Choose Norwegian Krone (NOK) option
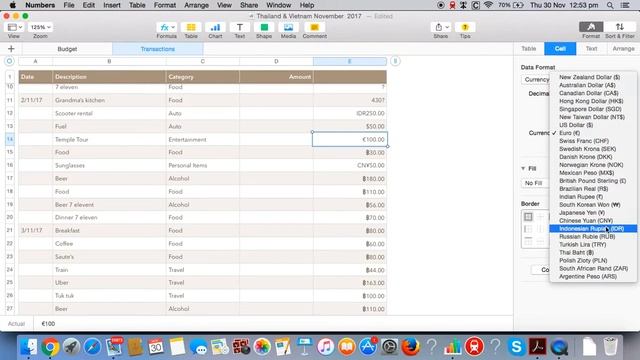Image resolution: width=640 pixels, height=360 pixels. point(593,165)
